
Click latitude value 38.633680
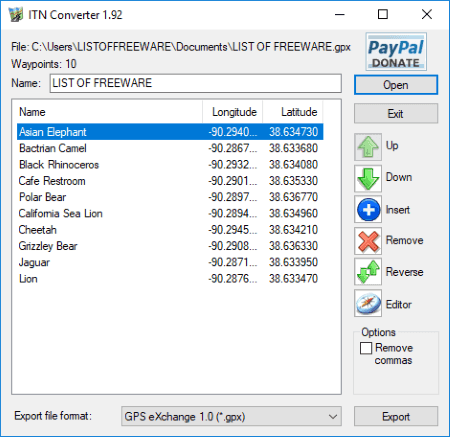pos(293,148)
